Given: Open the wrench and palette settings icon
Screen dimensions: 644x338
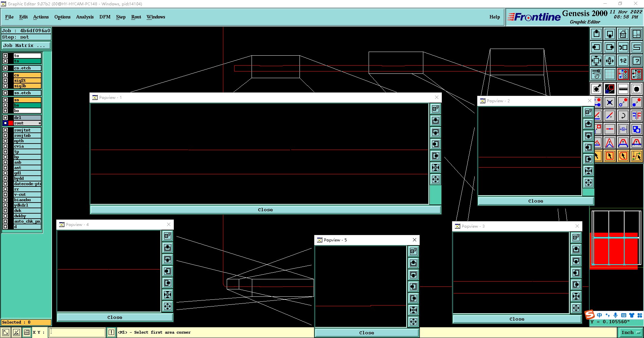Looking at the screenshot, I should click(596, 74).
